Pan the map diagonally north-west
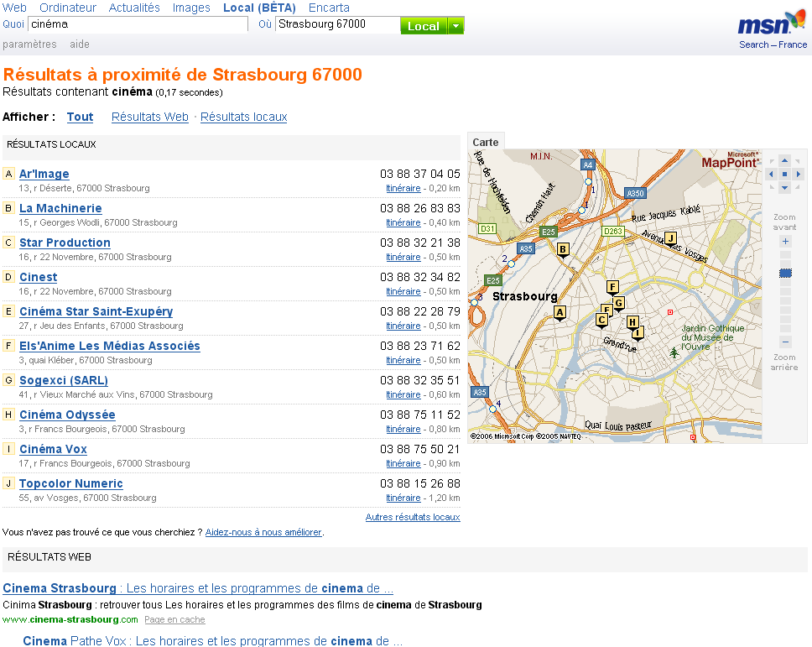The height and width of the screenshot is (647, 812). [x=772, y=161]
